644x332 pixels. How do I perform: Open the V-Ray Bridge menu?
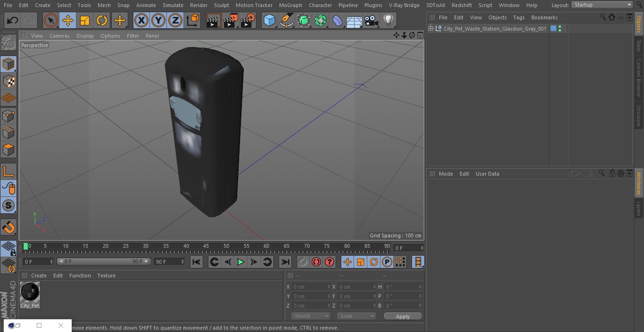coord(404,5)
